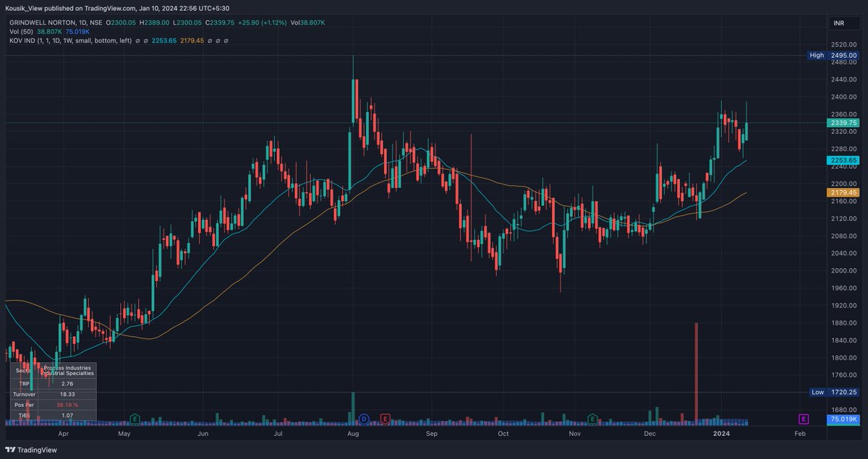Click the Apr label on time axis

[x=64, y=434]
